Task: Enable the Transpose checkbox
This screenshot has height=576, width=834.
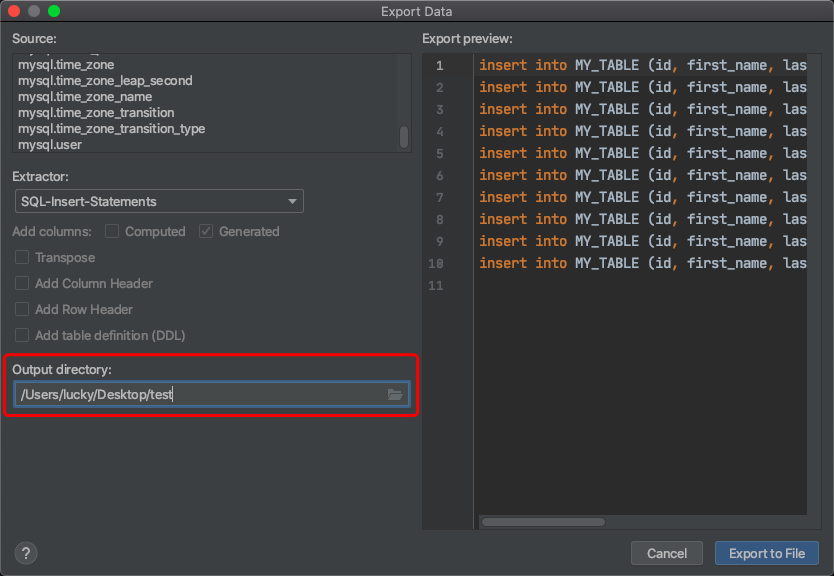Action: (22, 257)
